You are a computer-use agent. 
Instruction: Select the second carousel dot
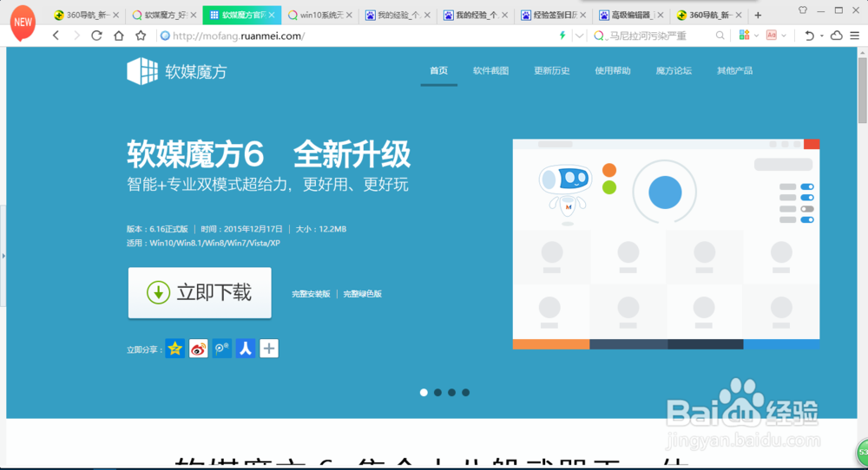(x=437, y=392)
